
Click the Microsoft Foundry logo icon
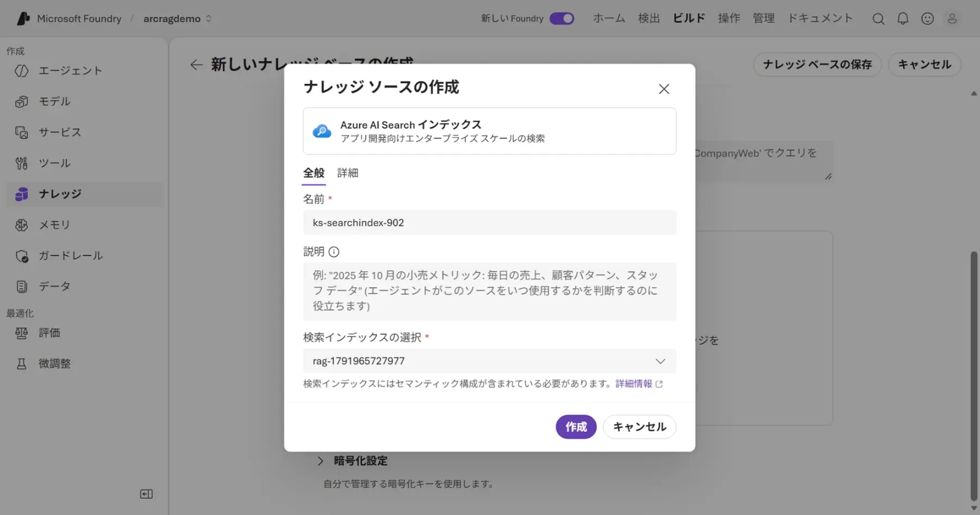23,18
